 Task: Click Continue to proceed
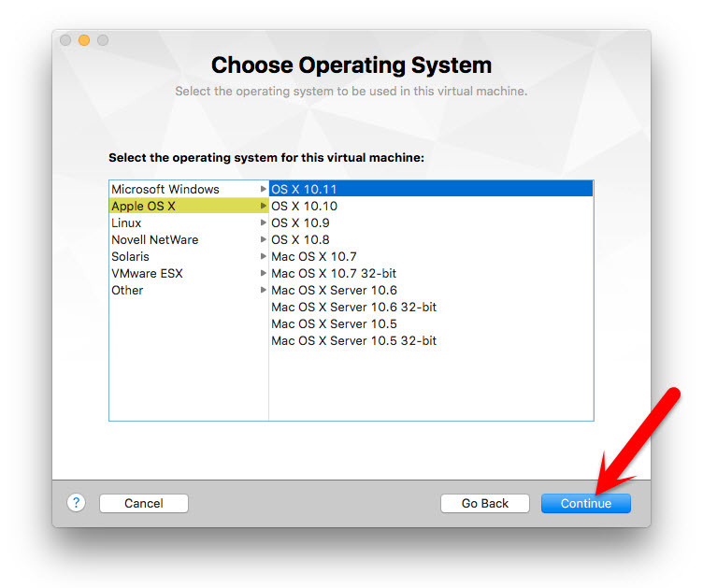click(x=585, y=503)
